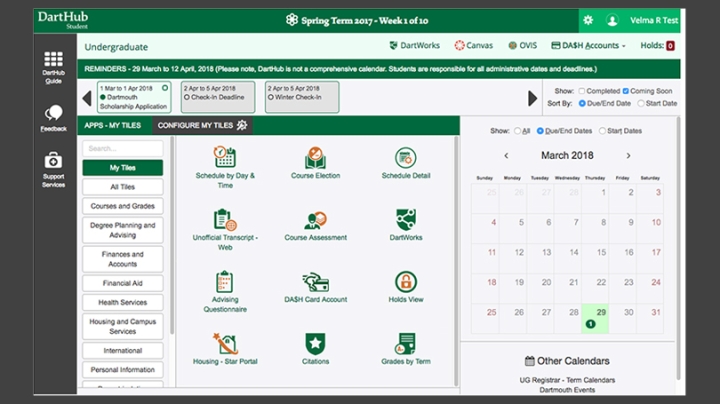Open the DartWorks tile in apps

pyautogui.click(x=406, y=225)
